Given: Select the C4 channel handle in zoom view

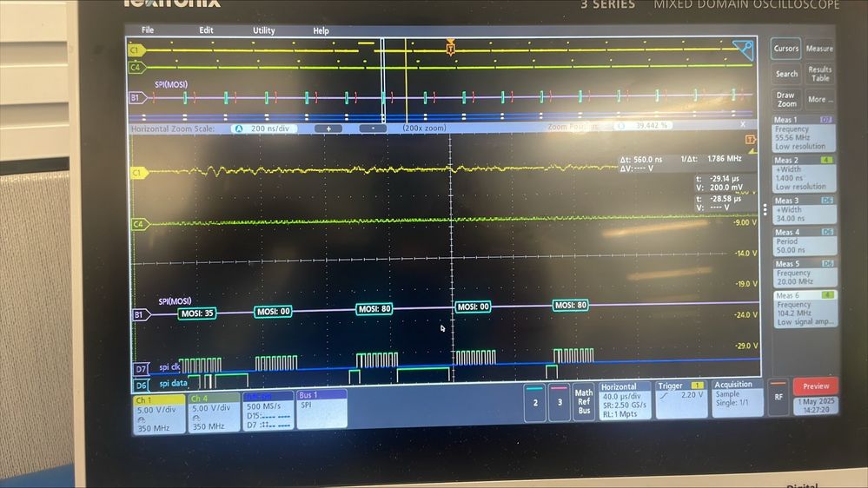Looking at the screenshot, I should (139, 224).
